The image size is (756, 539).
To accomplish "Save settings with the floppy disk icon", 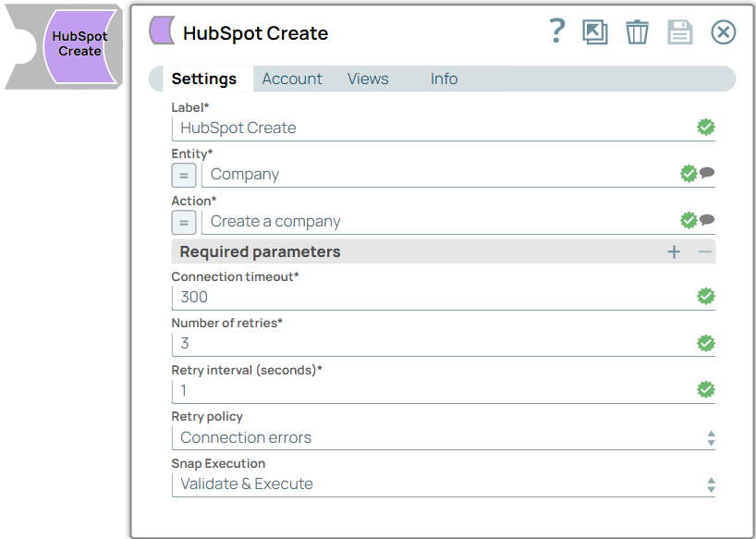I will pyautogui.click(x=680, y=32).
